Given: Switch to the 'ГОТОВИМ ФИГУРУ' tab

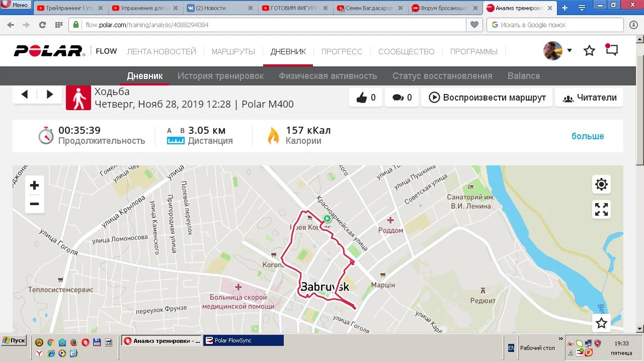Looking at the screenshot, I should pyautogui.click(x=295, y=8).
